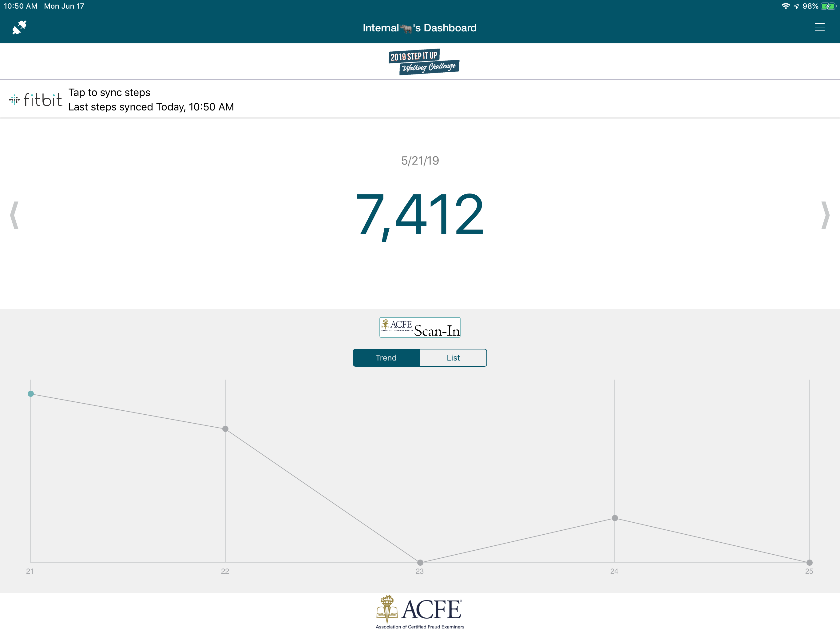Select the day 25 data point

pyautogui.click(x=809, y=562)
